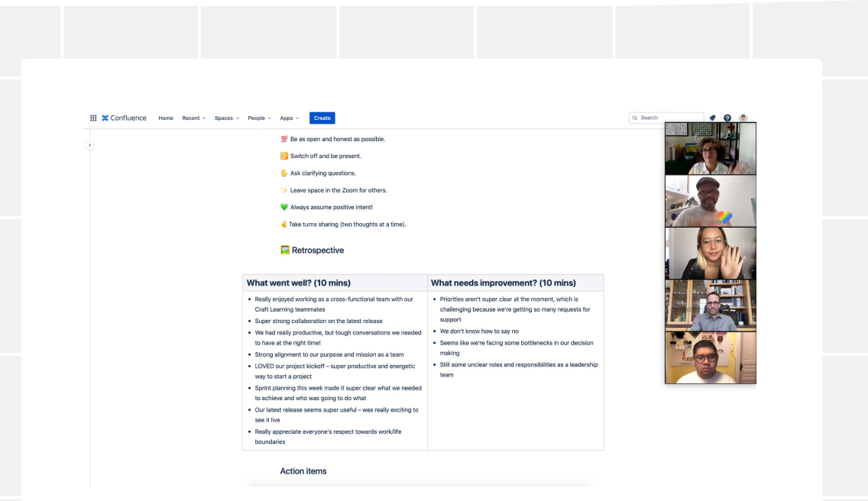Image resolution: width=868 pixels, height=501 pixels.
Task: Click 'Priorities aren't super clear' bullet
Action: (516, 309)
